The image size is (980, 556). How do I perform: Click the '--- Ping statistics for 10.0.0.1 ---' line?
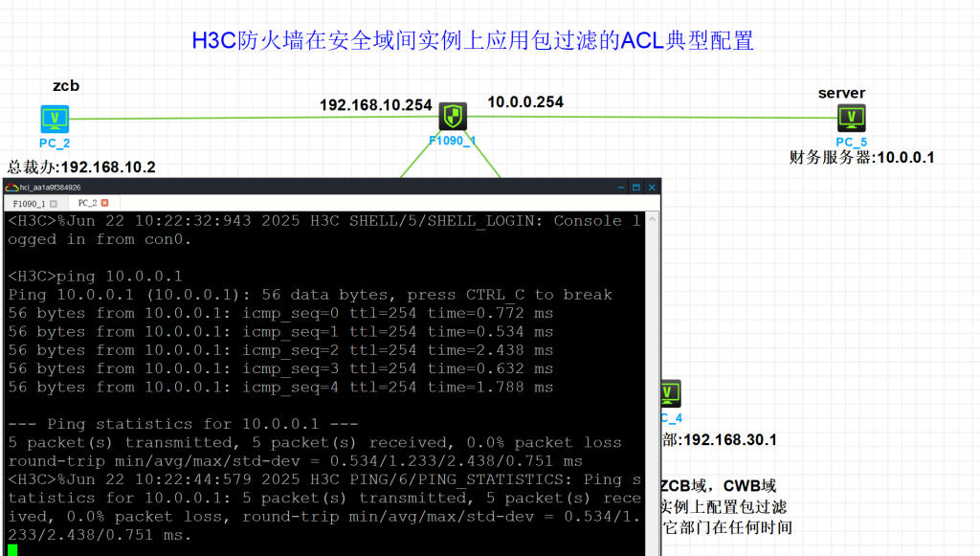pos(183,424)
